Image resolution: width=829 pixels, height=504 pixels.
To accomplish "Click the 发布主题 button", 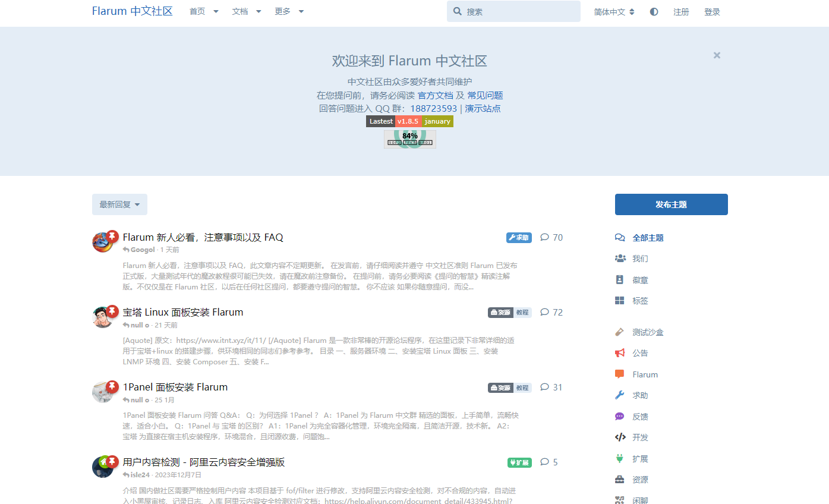I will (x=671, y=204).
